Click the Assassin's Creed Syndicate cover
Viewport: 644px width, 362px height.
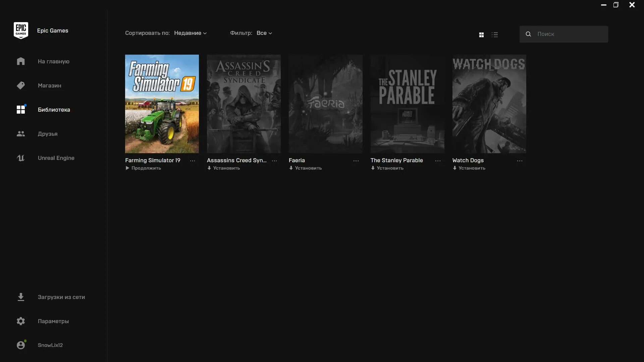click(x=244, y=104)
